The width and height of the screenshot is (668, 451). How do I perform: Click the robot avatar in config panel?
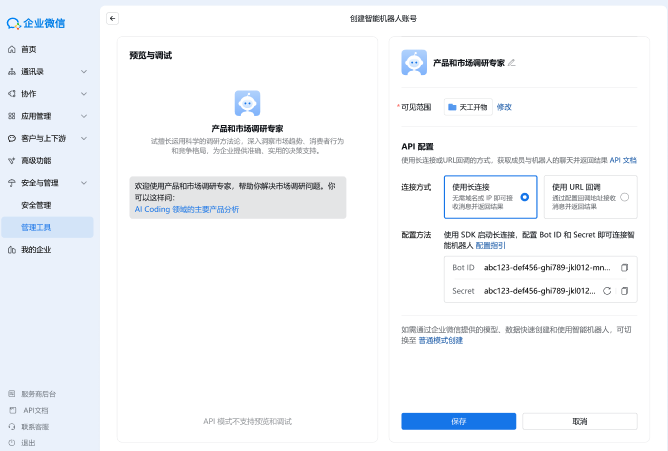[414, 62]
